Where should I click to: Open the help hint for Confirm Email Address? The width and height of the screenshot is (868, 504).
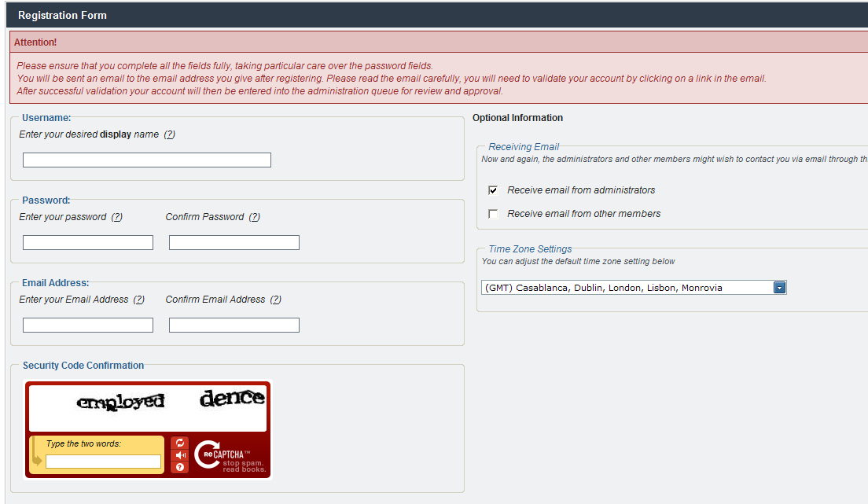(276, 300)
